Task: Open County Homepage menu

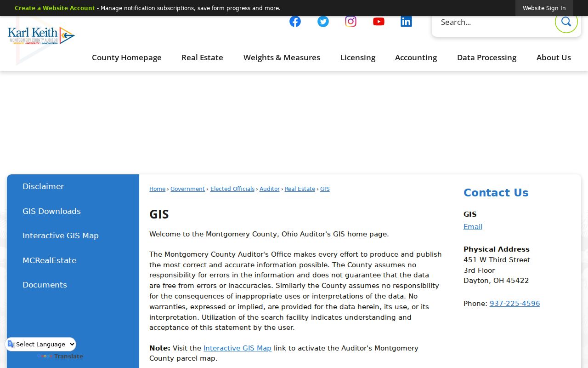Action: click(127, 57)
